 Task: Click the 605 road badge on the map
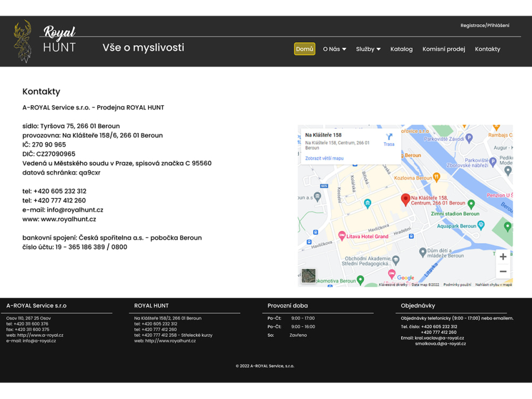pos(323,186)
